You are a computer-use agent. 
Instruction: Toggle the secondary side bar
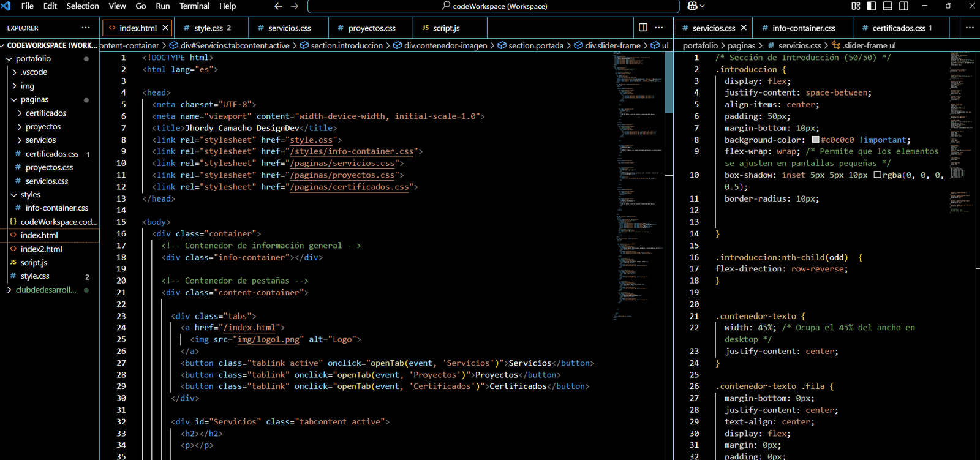(x=903, y=6)
